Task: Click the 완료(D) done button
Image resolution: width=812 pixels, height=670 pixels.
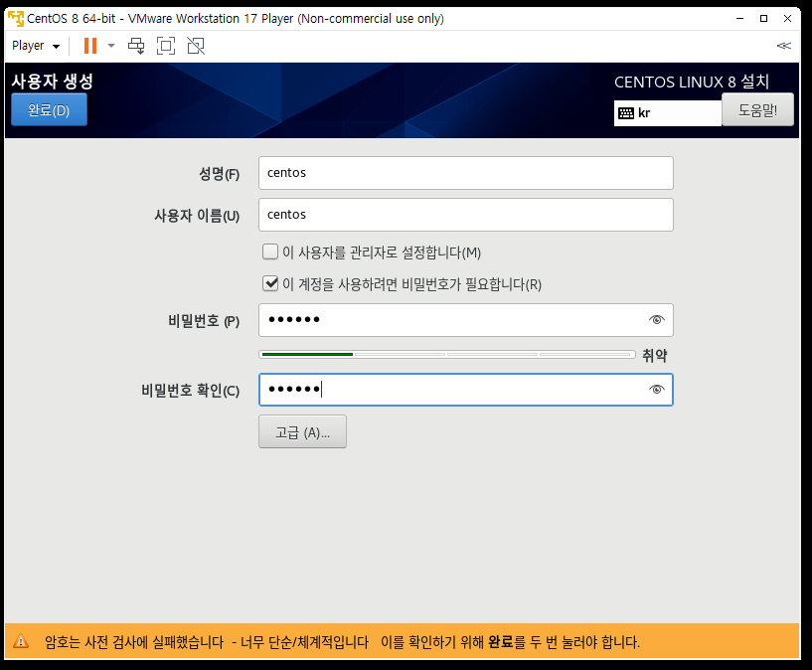Action: [x=49, y=109]
